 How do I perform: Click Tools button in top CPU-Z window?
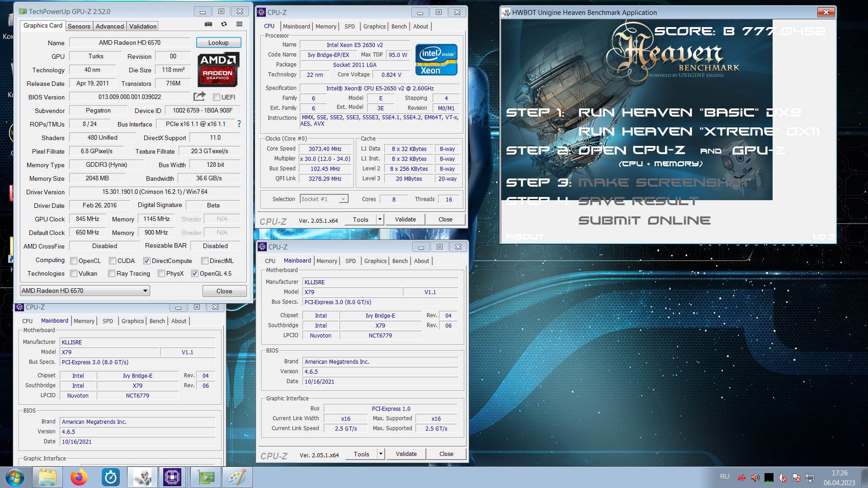360,220
